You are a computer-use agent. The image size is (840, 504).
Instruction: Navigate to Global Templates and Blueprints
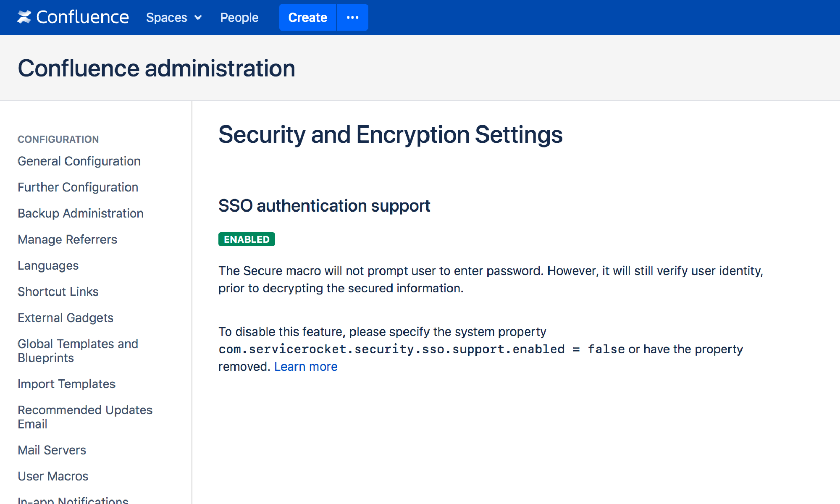(x=78, y=350)
